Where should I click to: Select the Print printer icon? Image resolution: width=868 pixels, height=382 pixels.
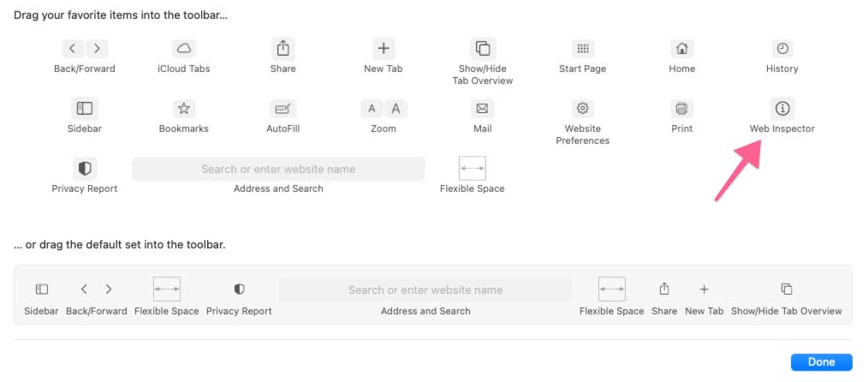pos(682,109)
